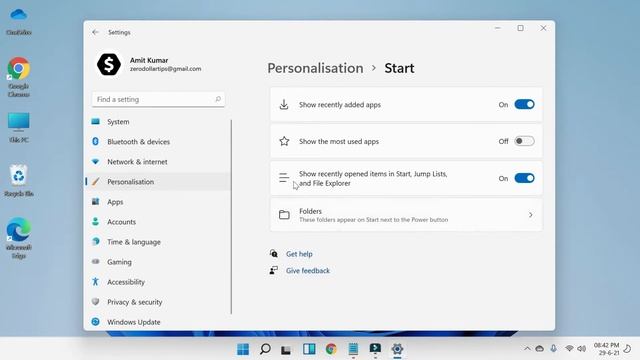Click the Windows Update icon in sidebar
Viewport: 640px width, 360px height.
tap(96, 322)
